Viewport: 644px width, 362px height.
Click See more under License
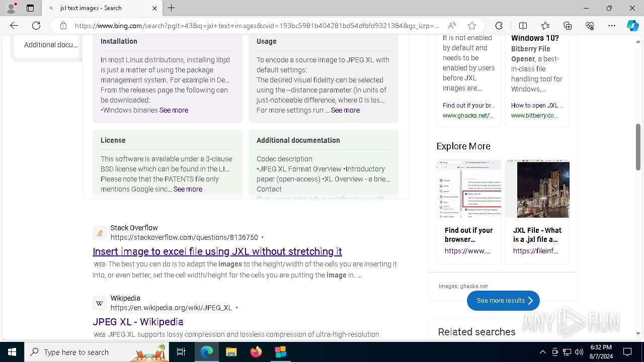coord(188,189)
